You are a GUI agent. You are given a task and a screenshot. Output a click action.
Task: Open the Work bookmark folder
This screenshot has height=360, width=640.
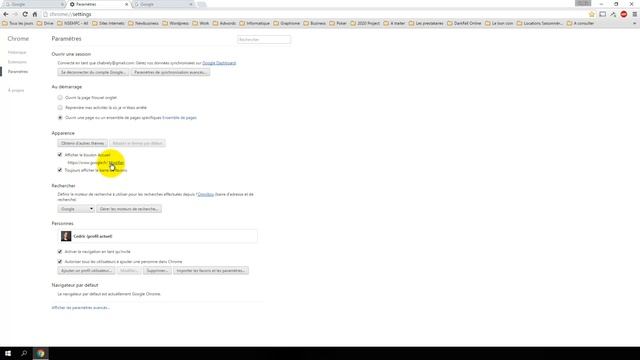tap(201, 23)
